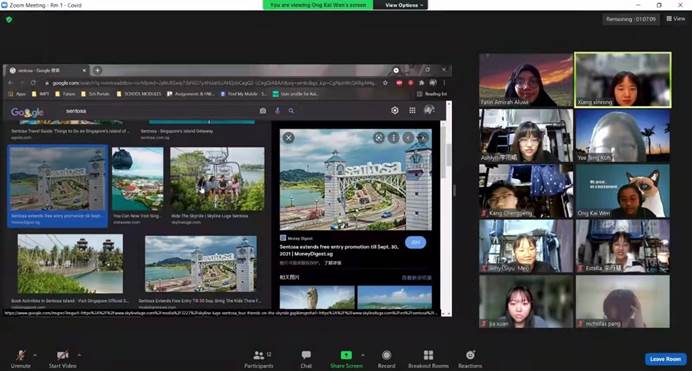Close the Google image preview panel
The width and height of the screenshot is (692, 371).
289,138
